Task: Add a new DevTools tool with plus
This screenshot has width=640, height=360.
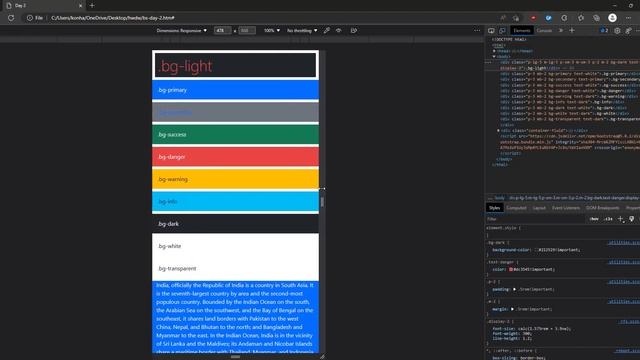Action: (x=572, y=31)
